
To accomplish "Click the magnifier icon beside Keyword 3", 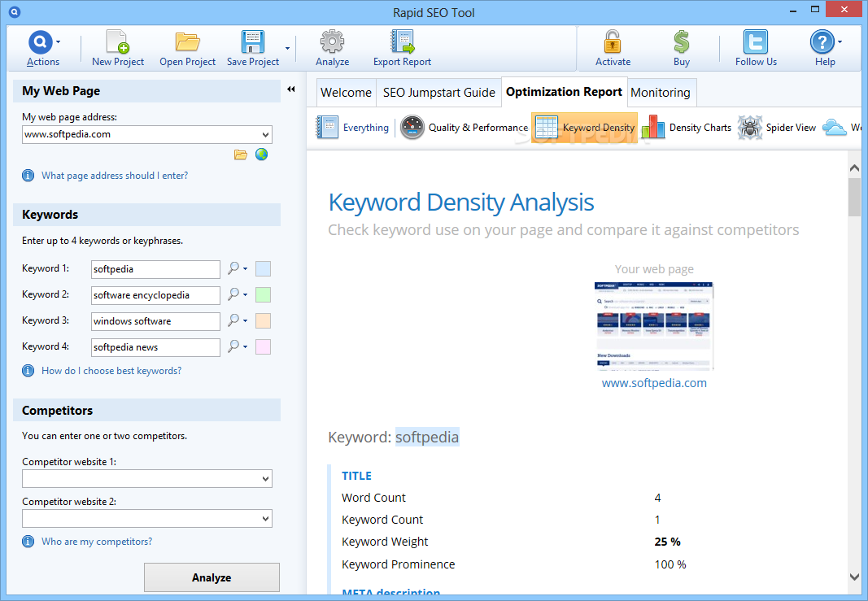I will pyautogui.click(x=233, y=320).
